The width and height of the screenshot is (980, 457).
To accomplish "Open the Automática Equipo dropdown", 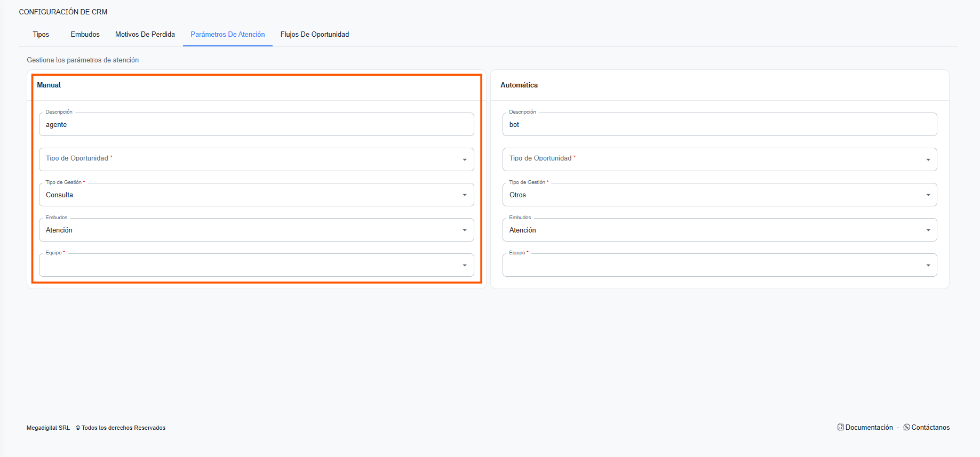I will [719, 266].
